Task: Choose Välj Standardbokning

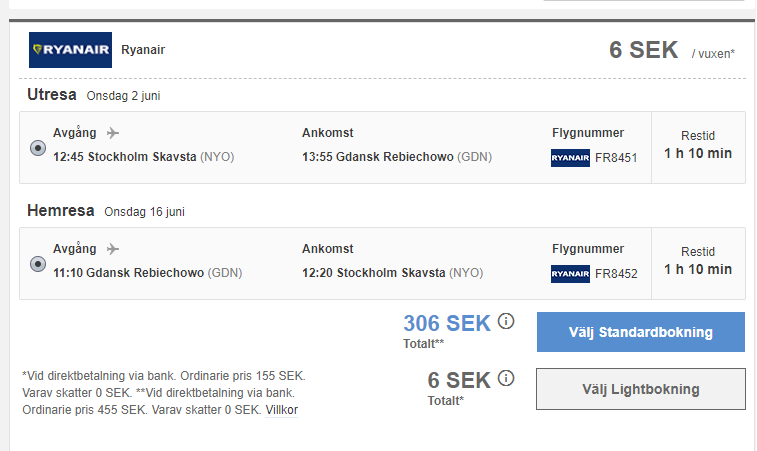Action: (x=641, y=332)
